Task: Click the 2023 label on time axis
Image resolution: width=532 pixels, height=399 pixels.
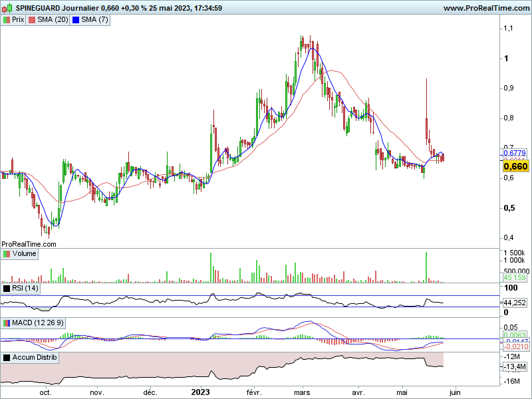Action: (x=200, y=392)
